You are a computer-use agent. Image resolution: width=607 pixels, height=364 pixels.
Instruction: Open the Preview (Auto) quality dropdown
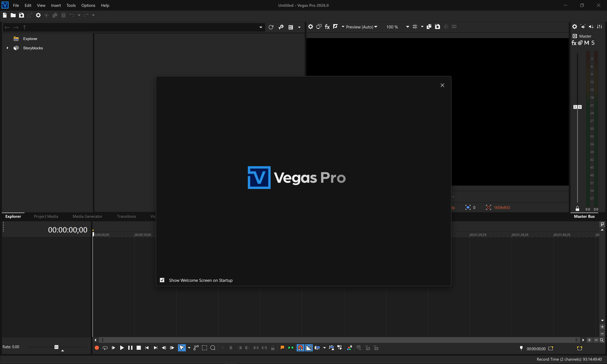tap(362, 27)
